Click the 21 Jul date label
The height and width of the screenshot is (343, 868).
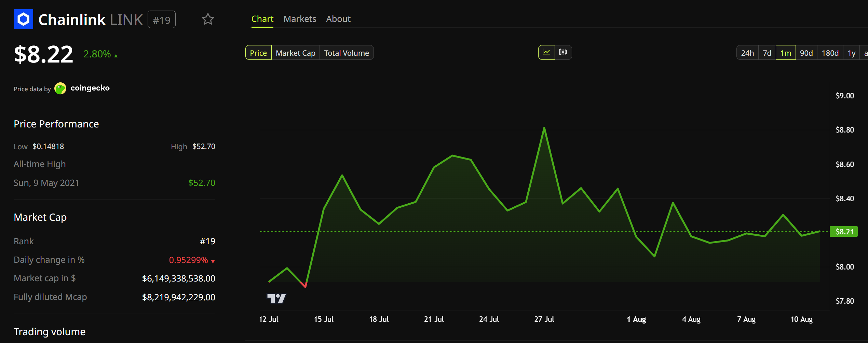pyautogui.click(x=434, y=319)
